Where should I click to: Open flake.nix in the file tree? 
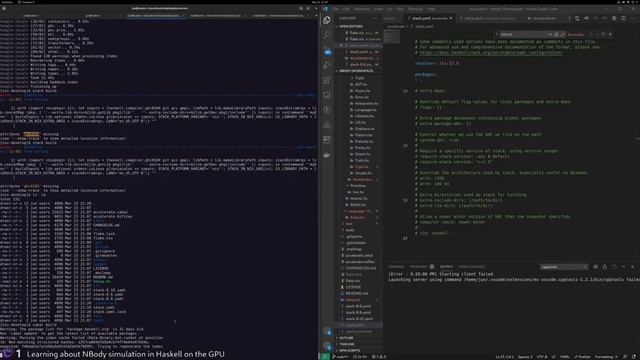click(353, 281)
